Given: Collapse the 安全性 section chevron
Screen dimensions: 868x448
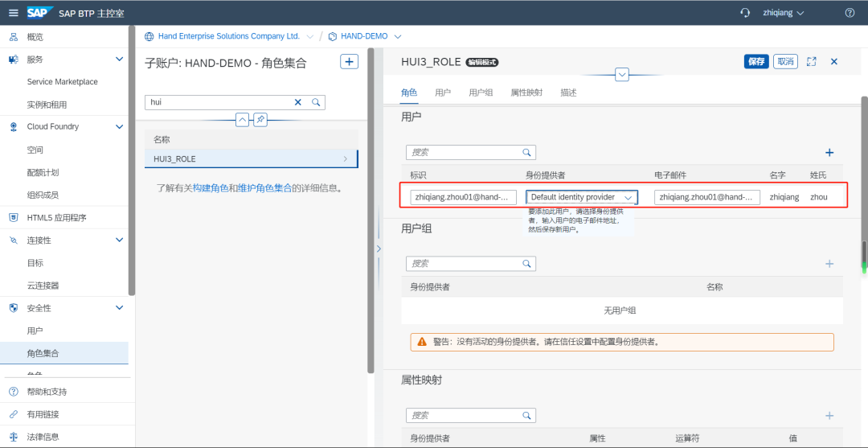Looking at the screenshot, I should coord(119,307).
